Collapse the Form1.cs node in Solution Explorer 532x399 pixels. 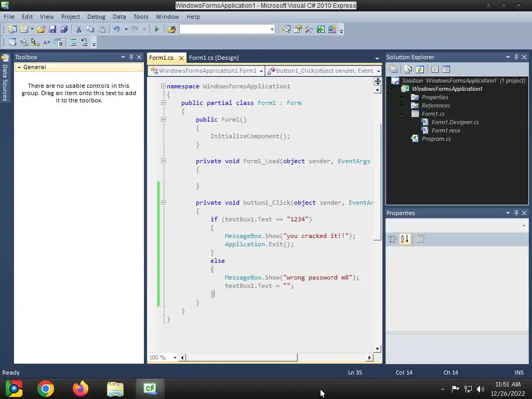click(402, 114)
